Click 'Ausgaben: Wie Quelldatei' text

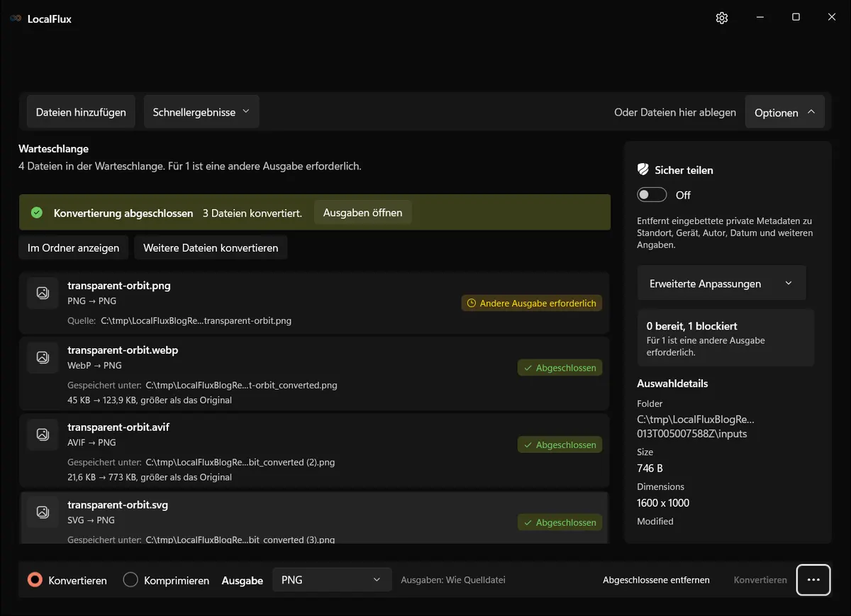(453, 580)
